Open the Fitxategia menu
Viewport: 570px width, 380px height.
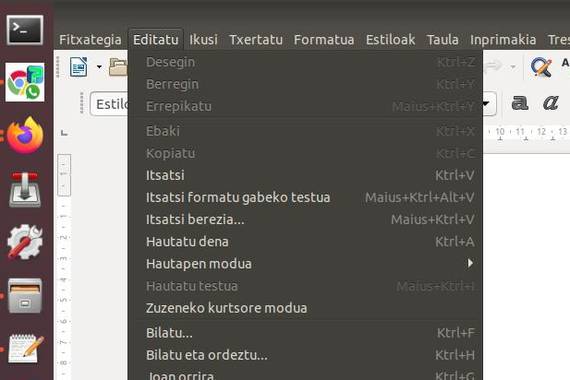coord(90,40)
